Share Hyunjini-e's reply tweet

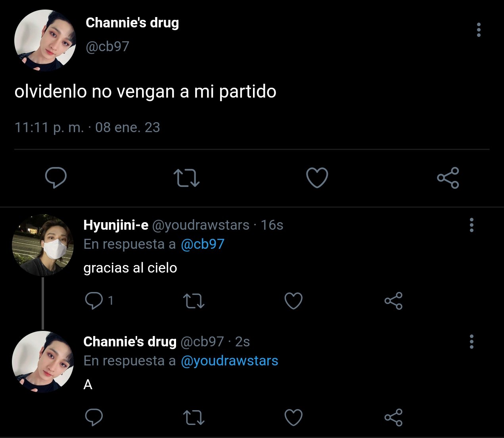click(x=393, y=301)
